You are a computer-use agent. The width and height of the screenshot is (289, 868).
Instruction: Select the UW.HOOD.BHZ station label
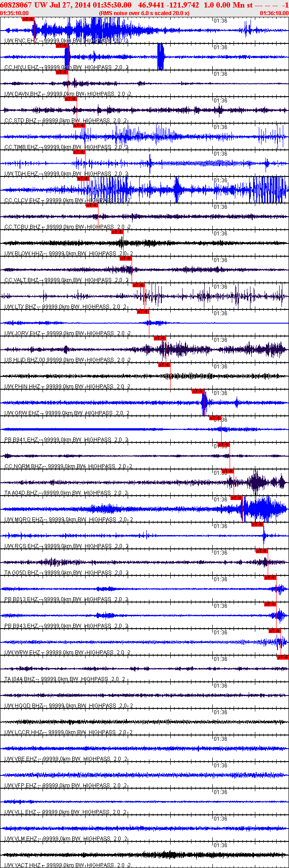[24, 705]
